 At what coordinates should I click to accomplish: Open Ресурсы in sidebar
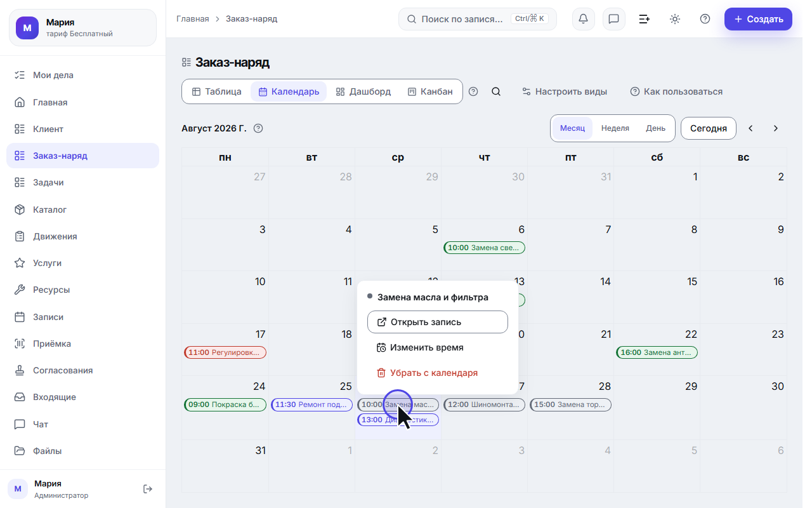[82, 290]
